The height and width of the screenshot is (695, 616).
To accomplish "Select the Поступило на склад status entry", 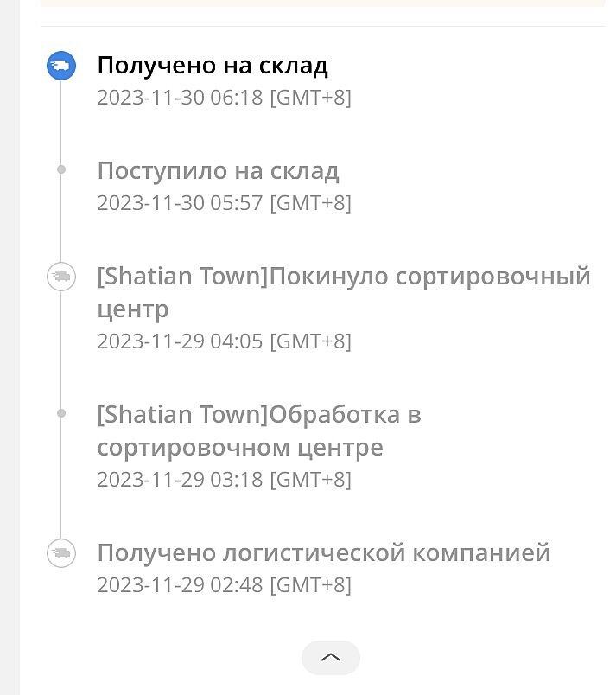I will coord(218,171).
